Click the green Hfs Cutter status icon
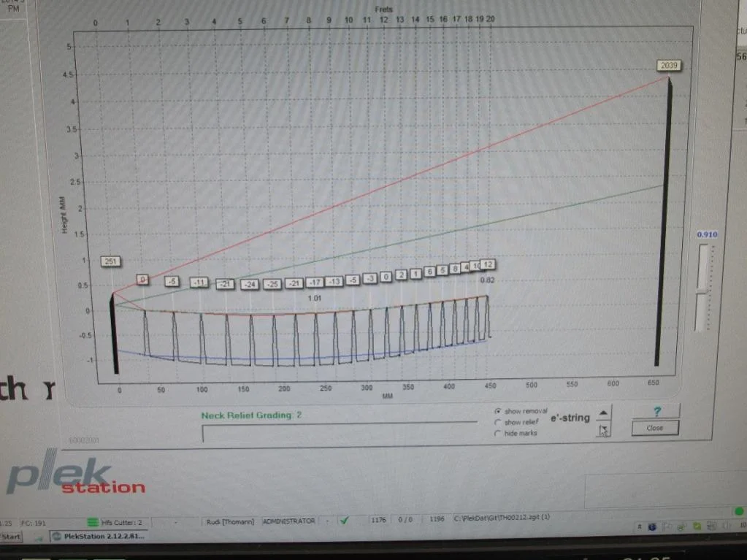This screenshot has height=560, width=747. tap(93, 522)
